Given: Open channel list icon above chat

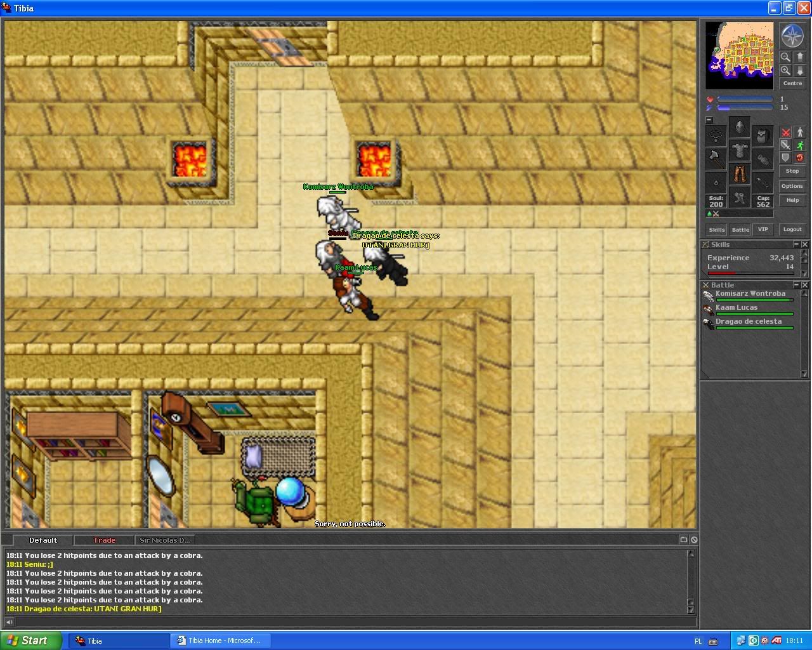Looking at the screenshot, I should coord(684,540).
